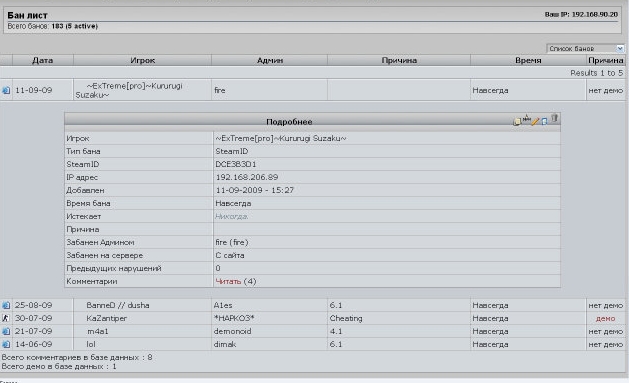This screenshot has height=383, width=629.
Task: Click the blue document icon in Подробнее header
Action: coord(544,121)
